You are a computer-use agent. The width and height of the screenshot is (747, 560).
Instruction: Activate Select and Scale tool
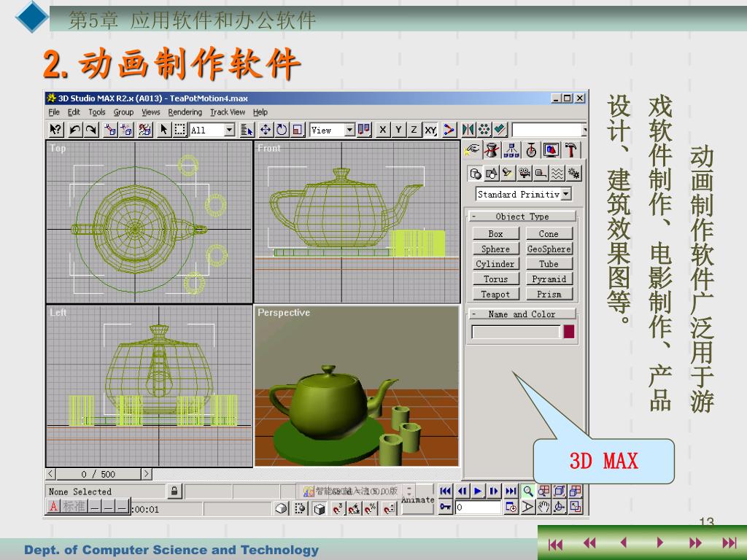pyautogui.click(x=298, y=130)
